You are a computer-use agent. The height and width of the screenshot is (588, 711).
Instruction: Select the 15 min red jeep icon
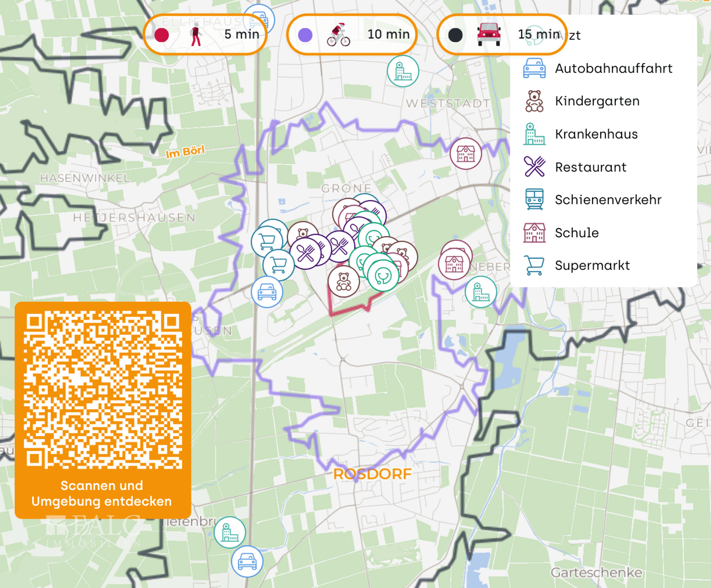(x=489, y=34)
